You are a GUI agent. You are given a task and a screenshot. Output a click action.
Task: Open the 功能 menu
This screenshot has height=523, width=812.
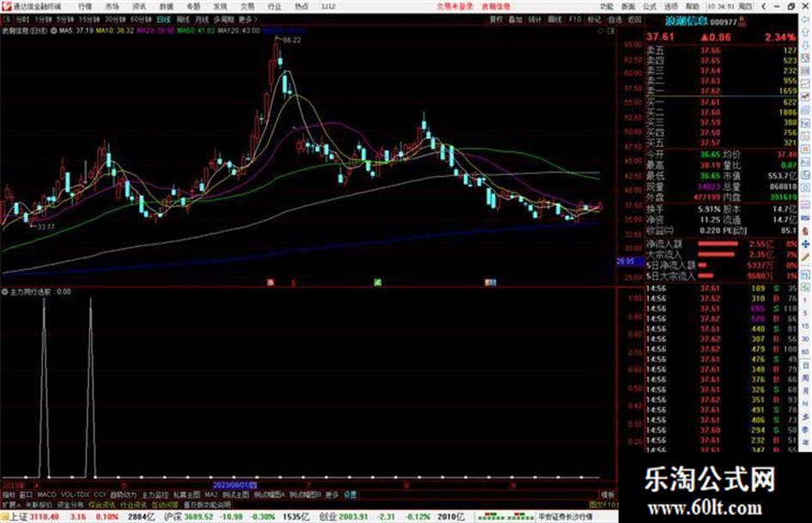pyautogui.click(x=607, y=7)
